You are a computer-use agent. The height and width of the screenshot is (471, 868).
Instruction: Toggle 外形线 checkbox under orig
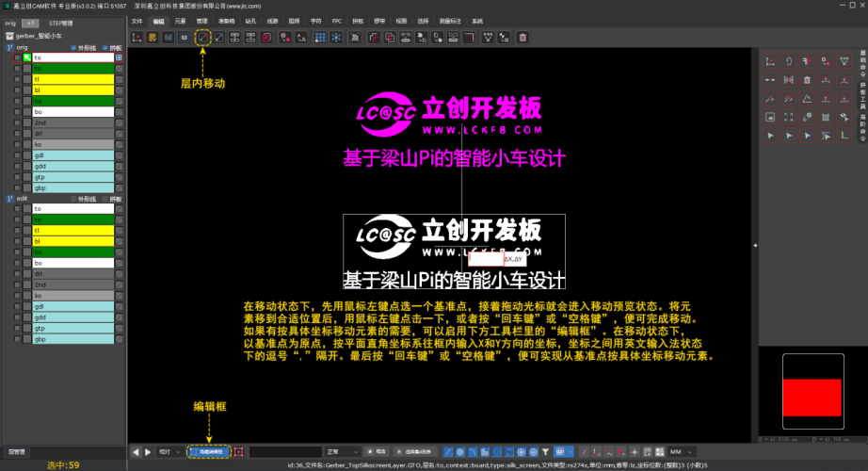[x=73, y=48]
